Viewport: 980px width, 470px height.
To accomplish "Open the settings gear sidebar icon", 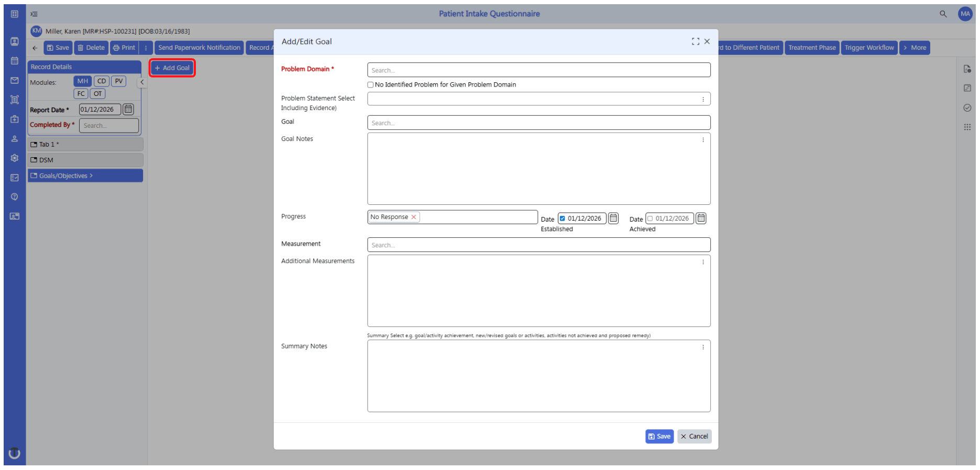I will tap(15, 158).
